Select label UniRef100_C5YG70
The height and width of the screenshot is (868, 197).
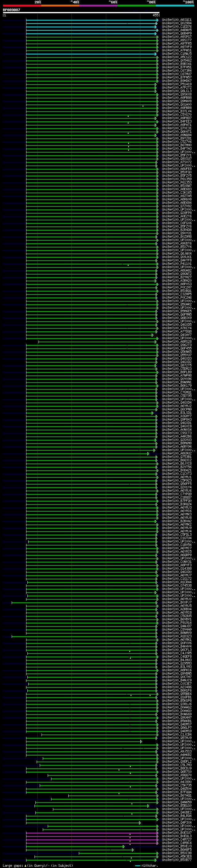[176, 115]
